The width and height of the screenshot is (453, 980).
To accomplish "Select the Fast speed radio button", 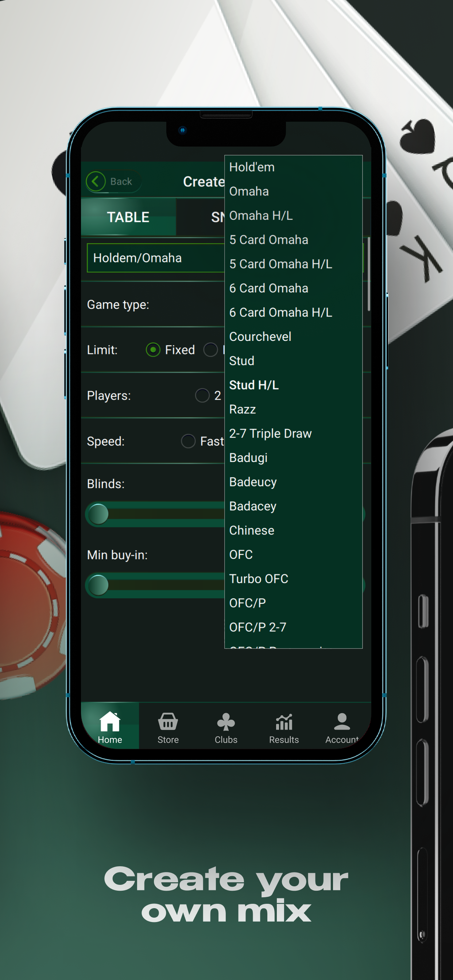I will pos(188,441).
